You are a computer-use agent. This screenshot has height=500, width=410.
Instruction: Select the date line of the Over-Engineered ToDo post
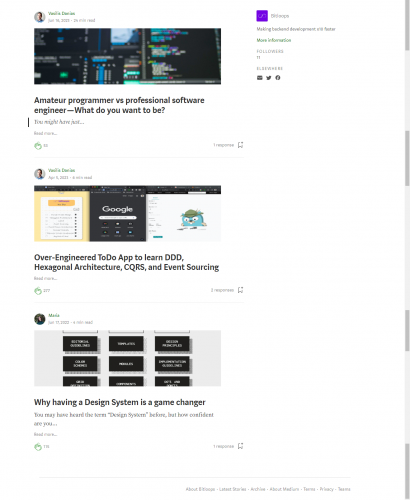click(70, 177)
